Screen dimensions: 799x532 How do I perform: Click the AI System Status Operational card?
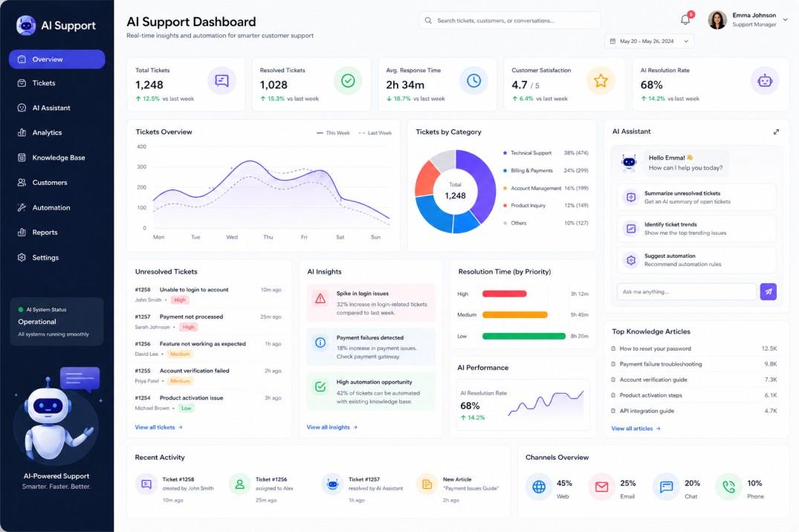click(56, 322)
